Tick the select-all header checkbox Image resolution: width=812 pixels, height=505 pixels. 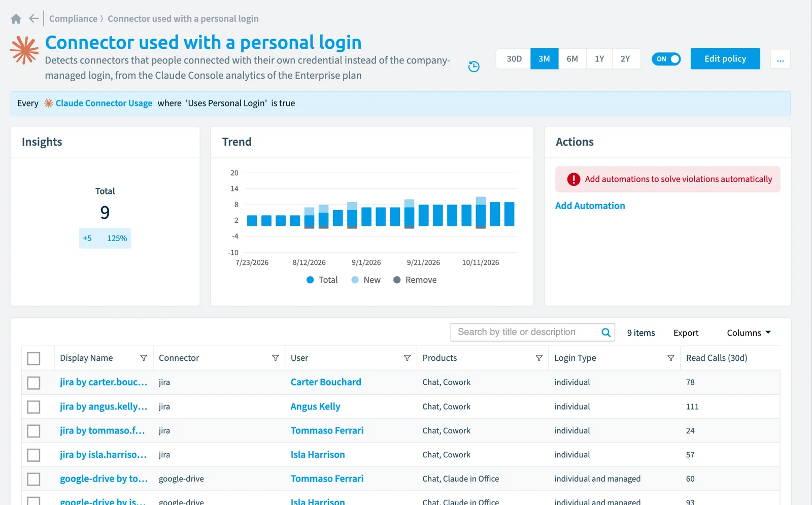[33, 358]
